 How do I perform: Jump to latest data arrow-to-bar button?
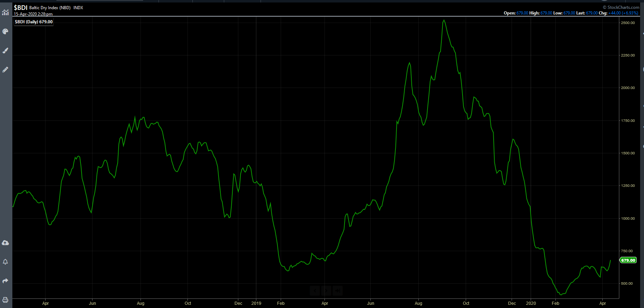pos(338,291)
